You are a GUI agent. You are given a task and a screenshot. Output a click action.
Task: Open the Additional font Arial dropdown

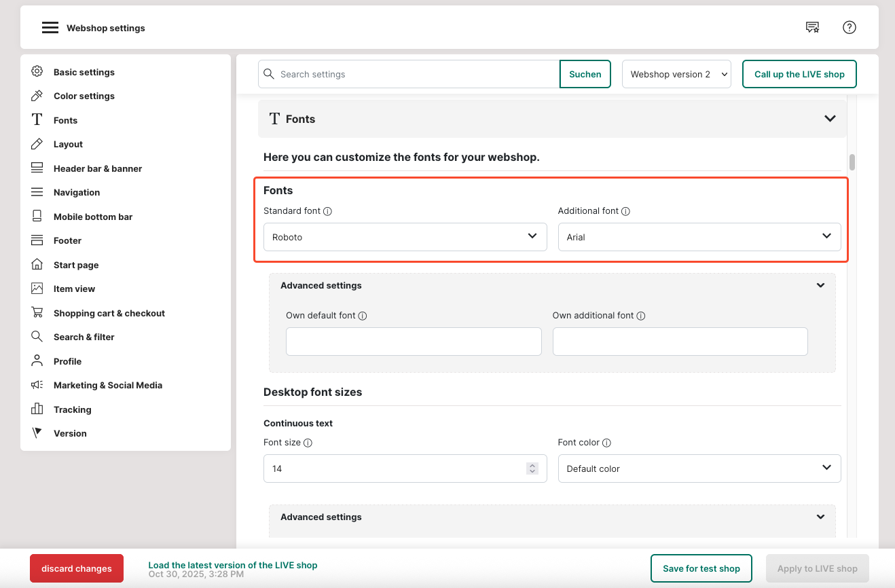(699, 237)
